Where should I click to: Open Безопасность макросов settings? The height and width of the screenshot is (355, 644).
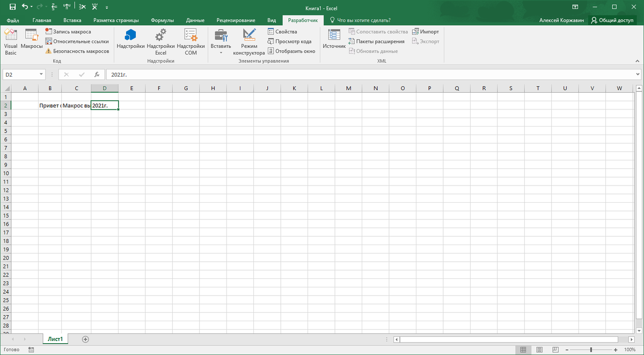(x=77, y=51)
